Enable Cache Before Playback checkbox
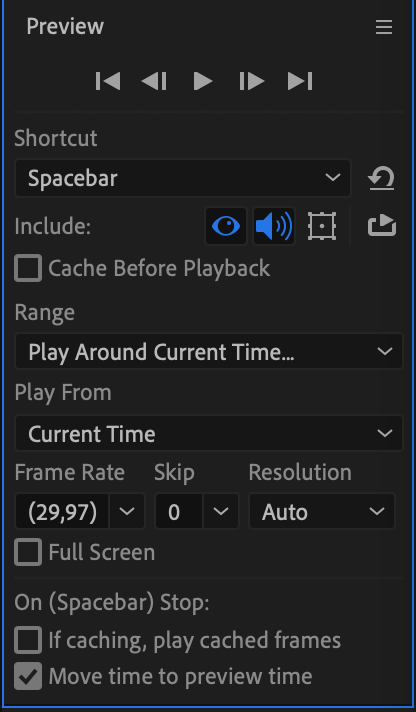This screenshot has width=416, height=712. pos(28,268)
